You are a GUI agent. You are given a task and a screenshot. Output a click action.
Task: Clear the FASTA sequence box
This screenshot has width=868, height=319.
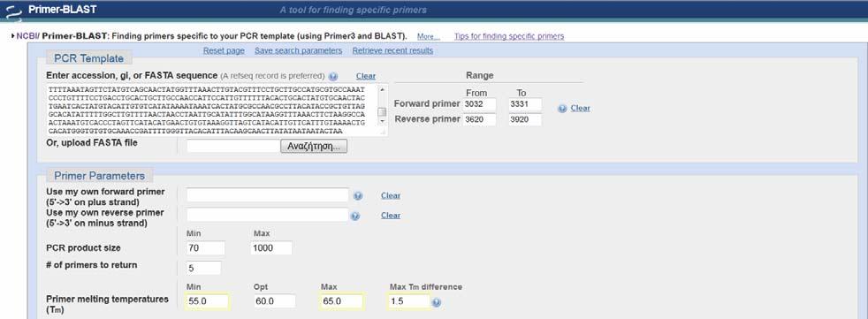click(x=365, y=76)
